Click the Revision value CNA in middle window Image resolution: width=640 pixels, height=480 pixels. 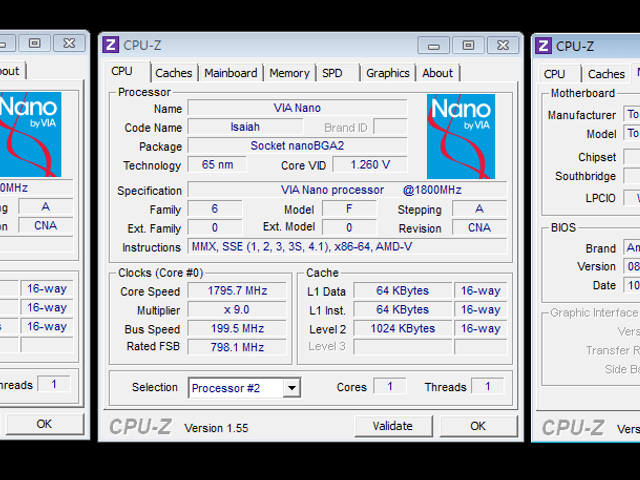coord(480,228)
